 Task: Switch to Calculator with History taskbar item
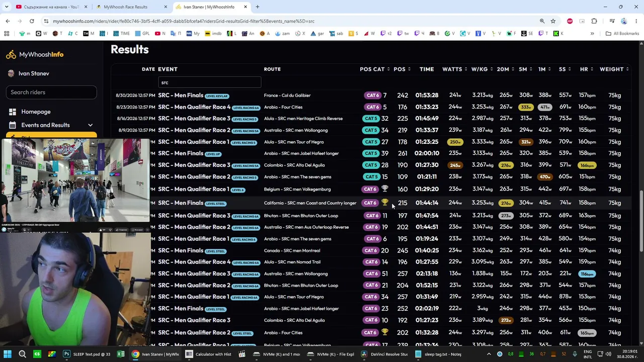208,354
